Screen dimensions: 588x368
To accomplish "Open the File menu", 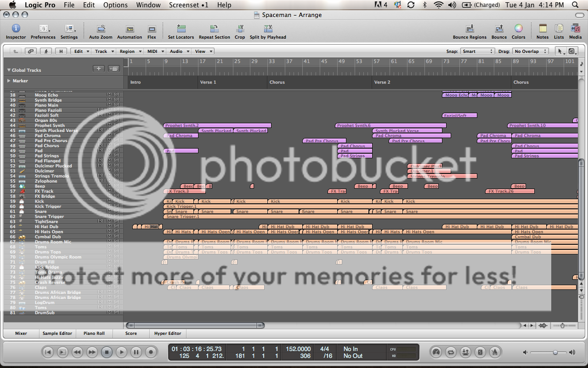I will (x=69, y=5).
